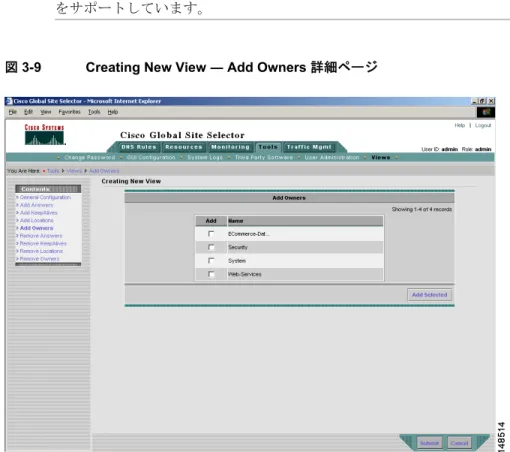Switch to the Monitoring tab
This screenshot has width=510, height=452.
pyautogui.click(x=230, y=147)
